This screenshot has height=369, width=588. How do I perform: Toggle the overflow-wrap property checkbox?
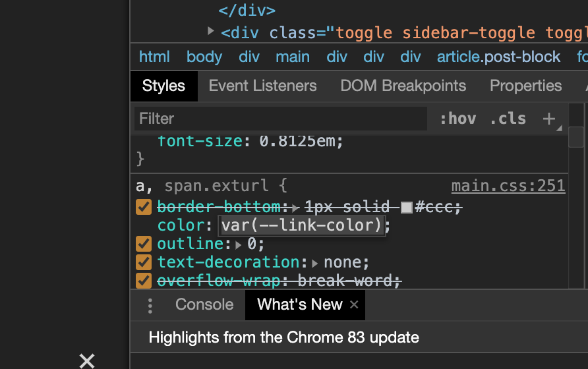click(x=144, y=281)
